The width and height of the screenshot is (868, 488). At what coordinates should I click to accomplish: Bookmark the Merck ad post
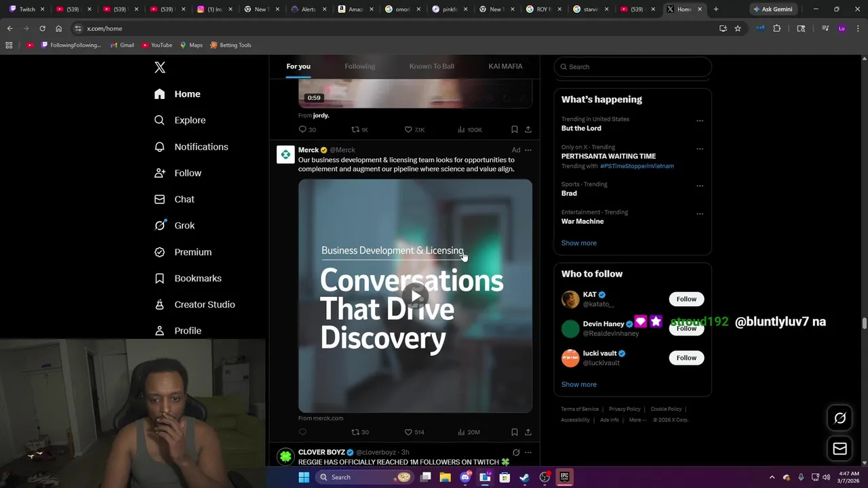515,432
